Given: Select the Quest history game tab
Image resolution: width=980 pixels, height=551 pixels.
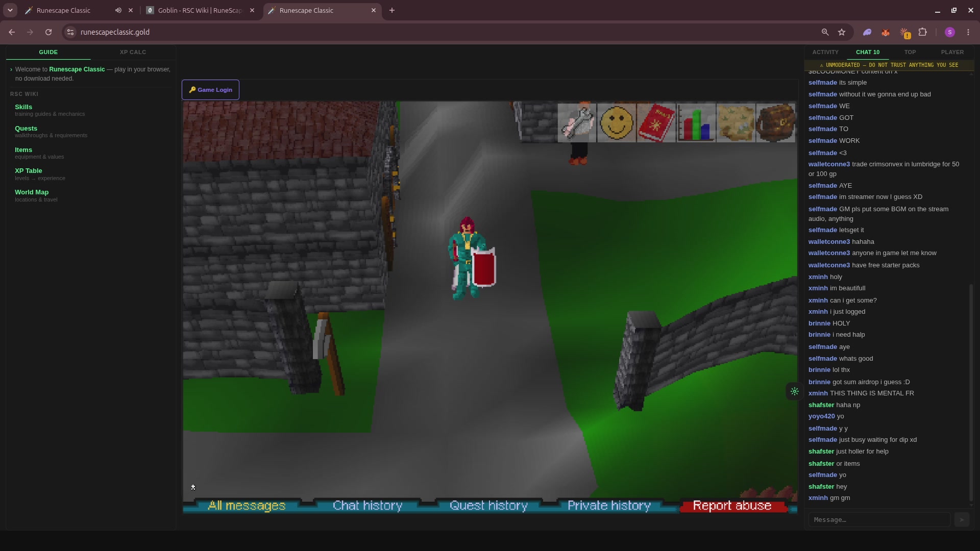Looking at the screenshot, I should (488, 506).
